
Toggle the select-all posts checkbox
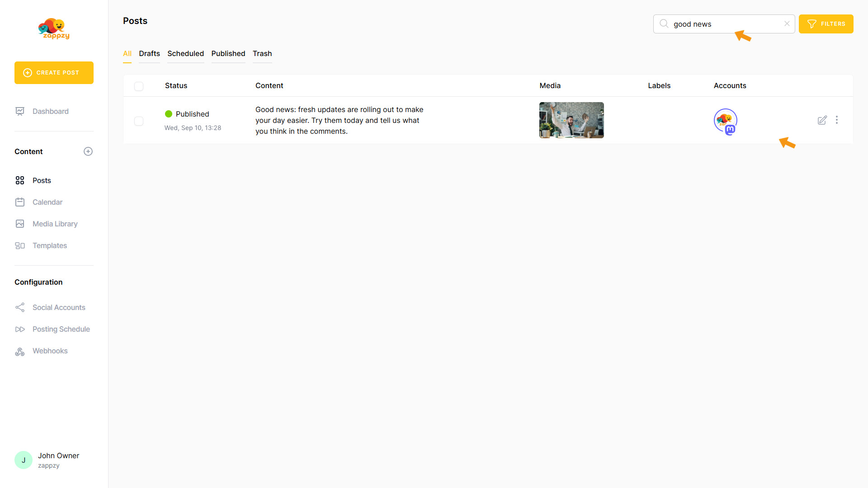point(139,86)
